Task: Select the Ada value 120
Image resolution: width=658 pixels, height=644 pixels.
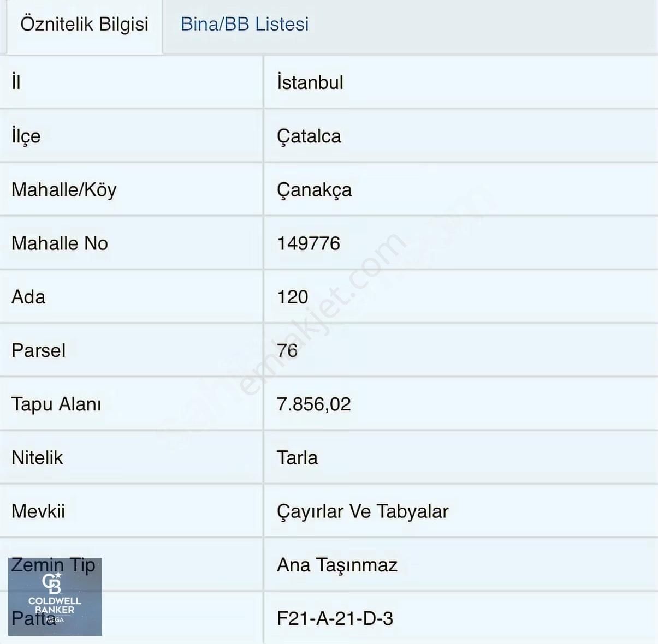Action: (x=292, y=297)
